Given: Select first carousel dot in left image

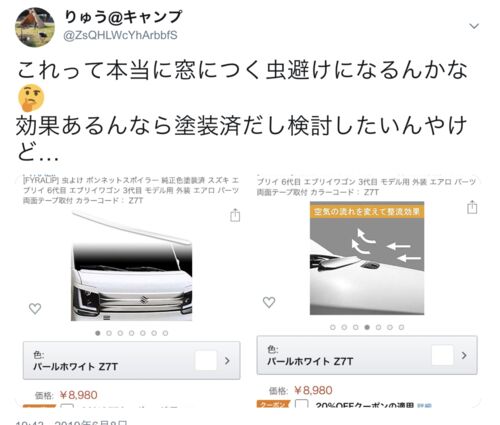Looking at the screenshot, I should pyautogui.click(x=98, y=333).
